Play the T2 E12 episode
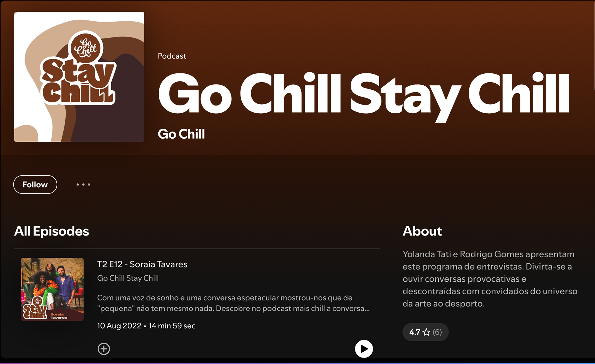 click(x=364, y=349)
